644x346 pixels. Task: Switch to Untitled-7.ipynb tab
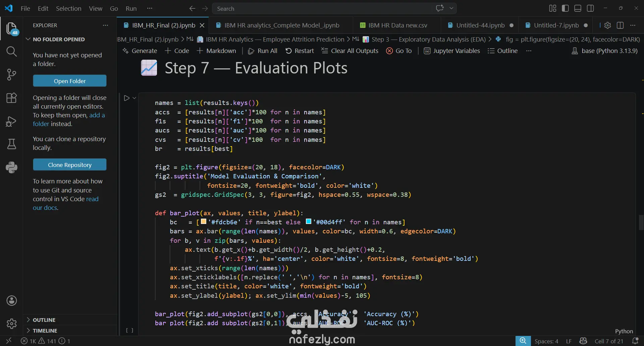point(556,25)
